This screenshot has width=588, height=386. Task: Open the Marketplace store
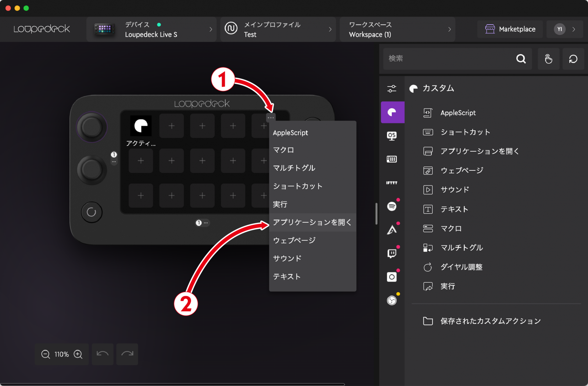click(510, 29)
